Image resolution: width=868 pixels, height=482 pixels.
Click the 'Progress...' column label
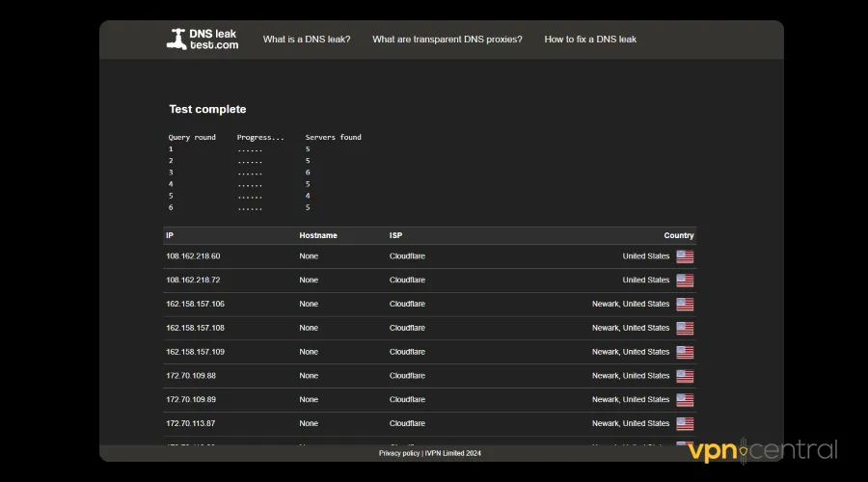(260, 137)
